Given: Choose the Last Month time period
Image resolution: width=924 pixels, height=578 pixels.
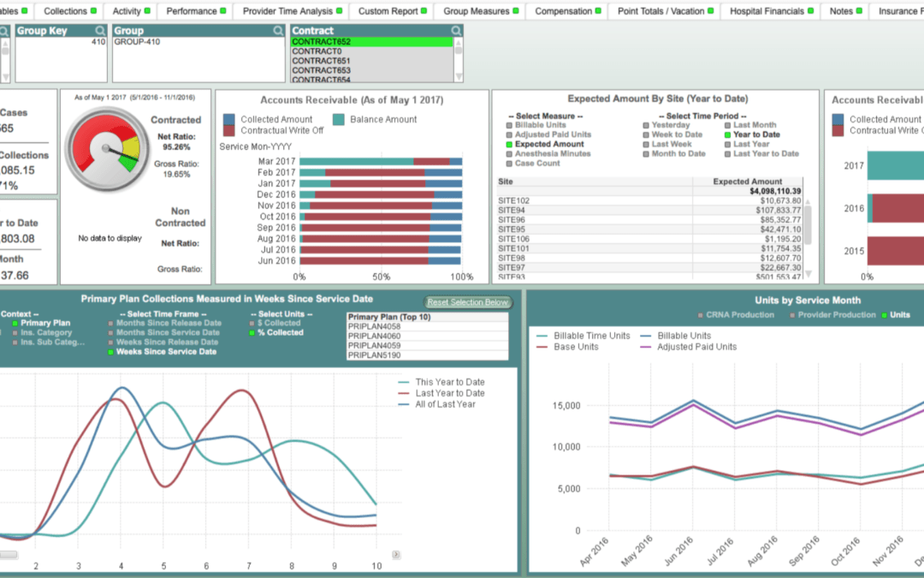Looking at the screenshot, I should (x=754, y=125).
